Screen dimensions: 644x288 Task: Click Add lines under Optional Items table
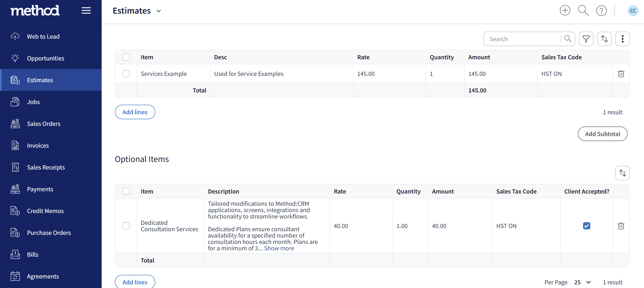(x=135, y=282)
